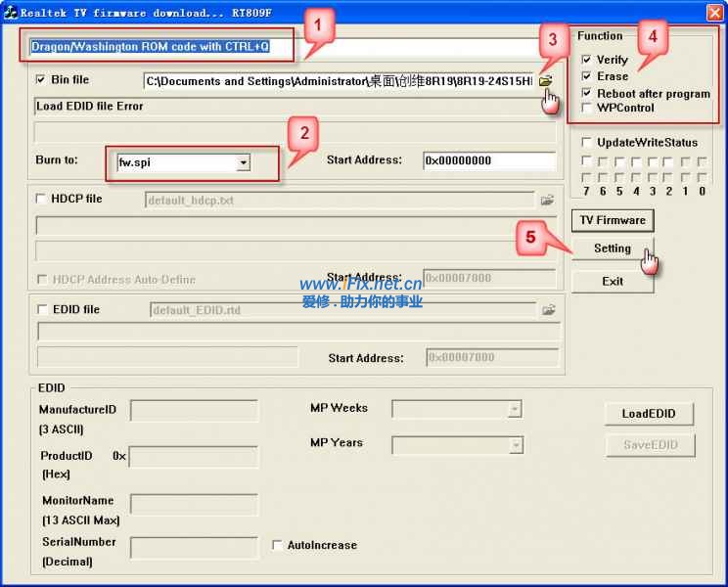
Task: Uncheck the Erase option
Action: [x=586, y=76]
